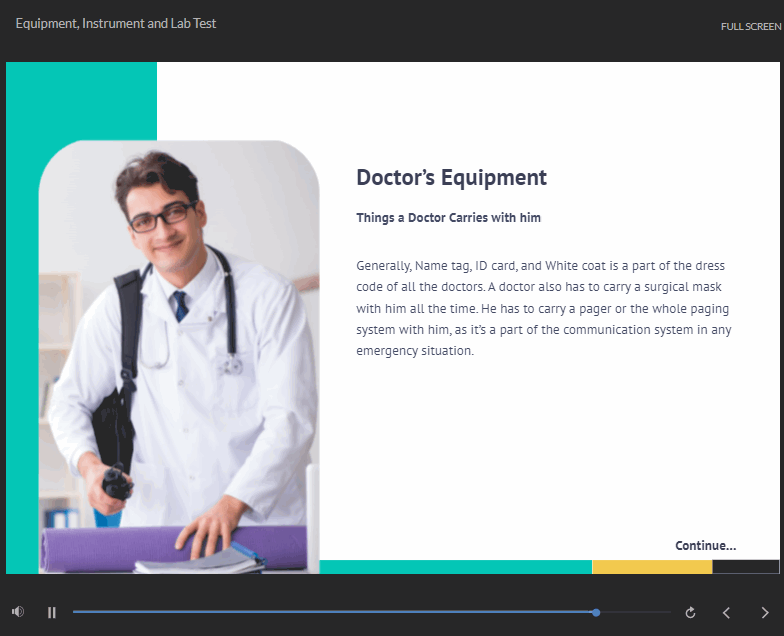This screenshot has height=636, width=784.
Task: Click the Continue... link
Action: pyautogui.click(x=706, y=546)
